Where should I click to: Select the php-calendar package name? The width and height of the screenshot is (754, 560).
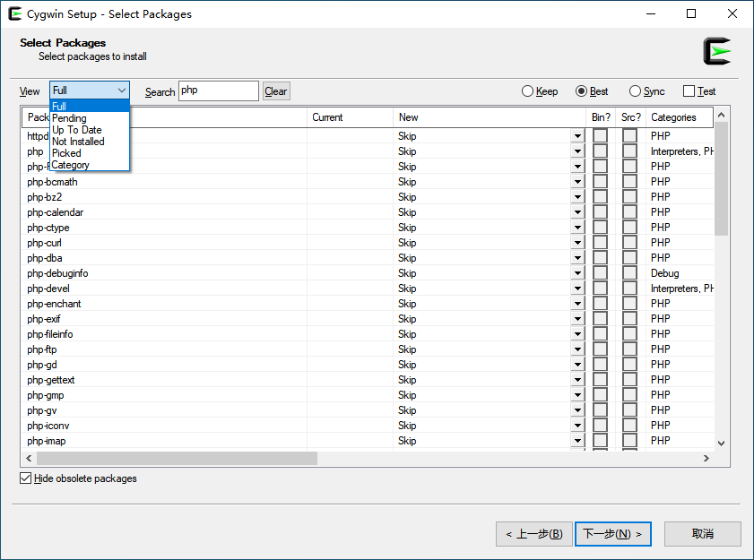pos(56,212)
